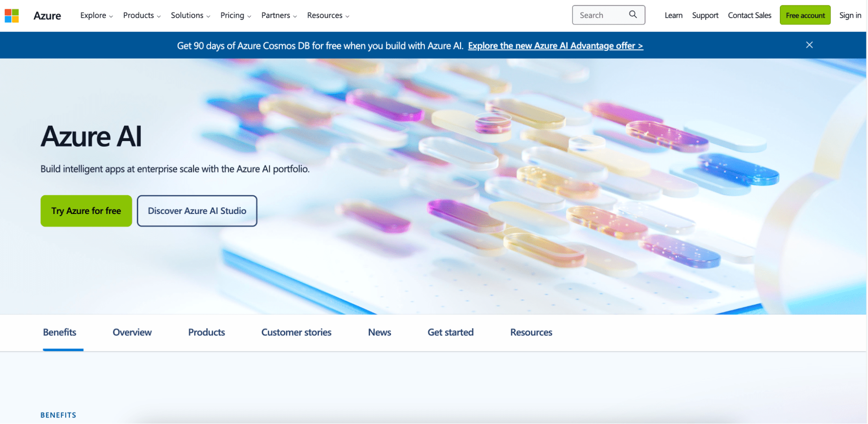
Task: Open the Azure home brand link
Action: pyautogui.click(x=47, y=16)
